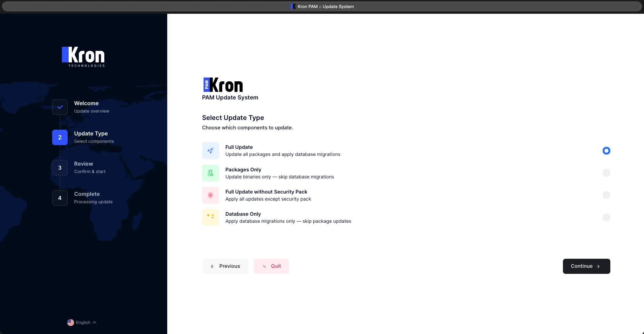644x334 pixels.
Task: Select the Packages Only radio button
Action: pyautogui.click(x=606, y=173)
